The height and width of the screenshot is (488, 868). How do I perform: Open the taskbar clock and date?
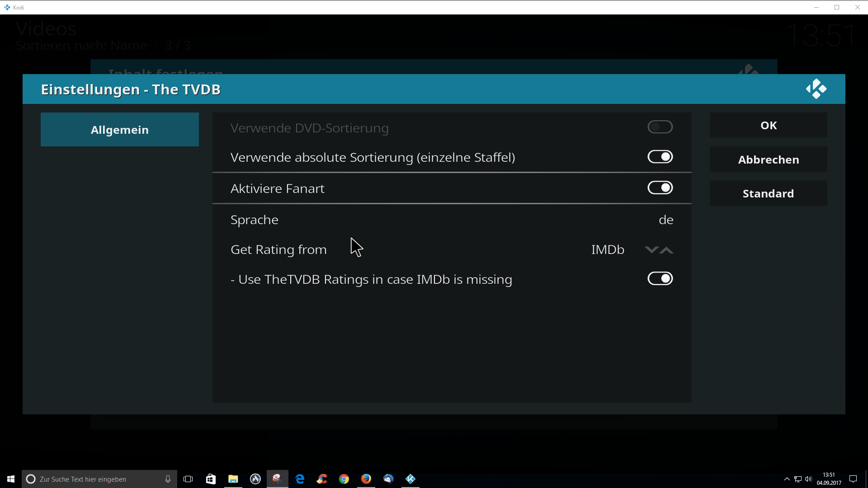click(x=829, y=479)
